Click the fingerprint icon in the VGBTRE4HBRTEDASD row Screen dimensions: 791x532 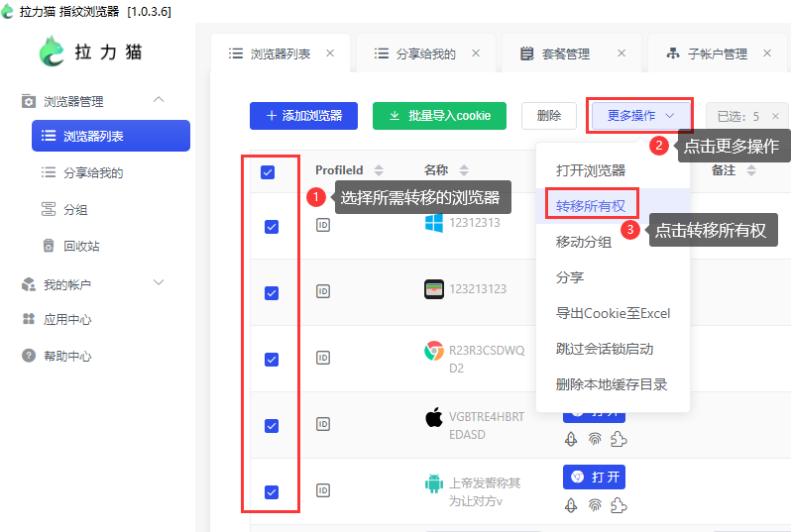coord(595,440)
